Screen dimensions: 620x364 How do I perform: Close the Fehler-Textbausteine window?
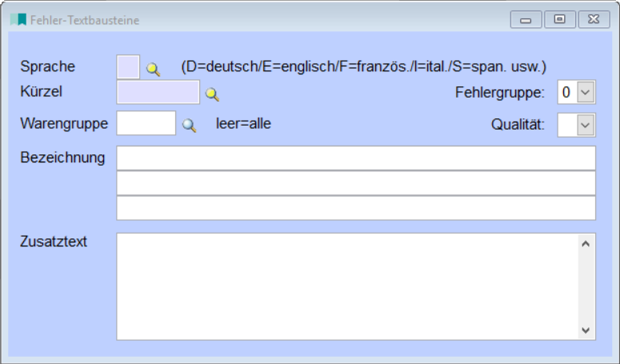tap(594, 19)
